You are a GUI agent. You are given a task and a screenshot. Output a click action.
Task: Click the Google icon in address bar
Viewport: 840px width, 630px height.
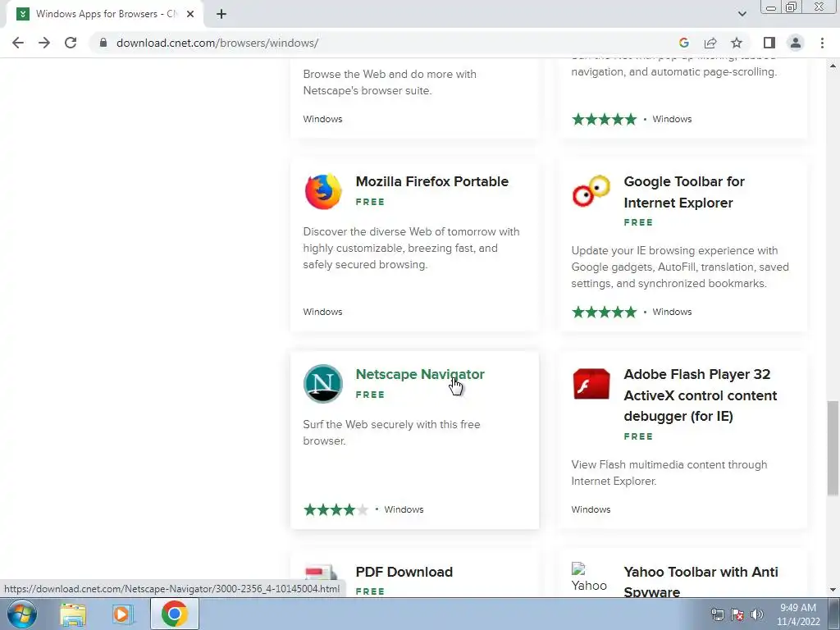pos(683,43)
